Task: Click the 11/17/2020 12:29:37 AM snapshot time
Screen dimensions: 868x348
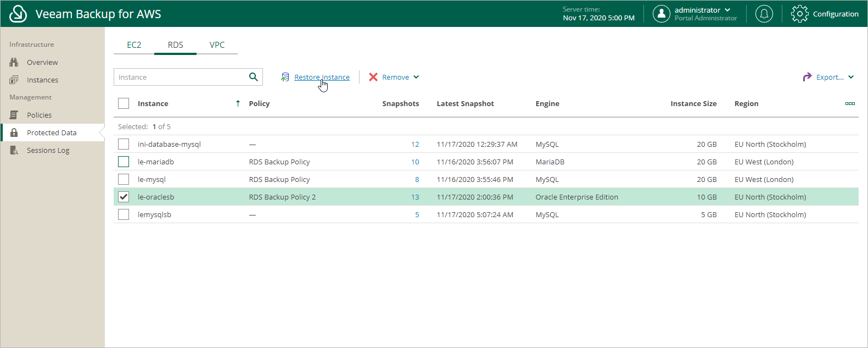Action: tap(477, 145)
